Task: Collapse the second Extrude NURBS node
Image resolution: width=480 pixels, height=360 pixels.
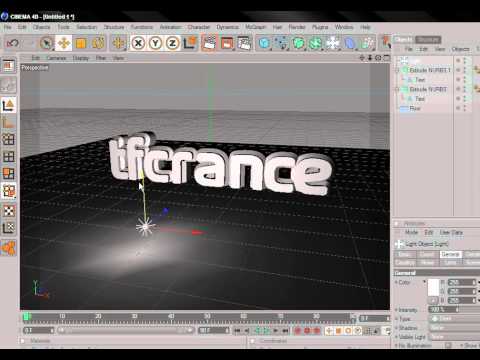Action: point(397,89)
